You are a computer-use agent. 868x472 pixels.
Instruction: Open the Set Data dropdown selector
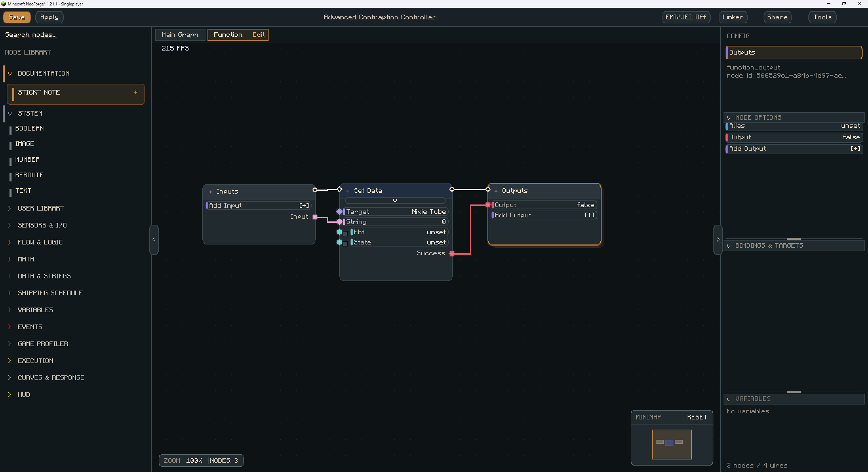pos(395,200)
